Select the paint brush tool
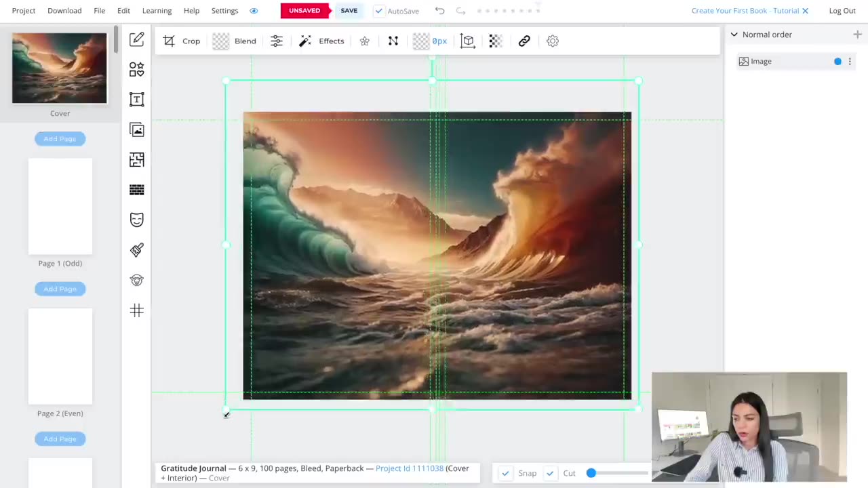The width and height of the screenshot is (868, 488). click(137, 250)
